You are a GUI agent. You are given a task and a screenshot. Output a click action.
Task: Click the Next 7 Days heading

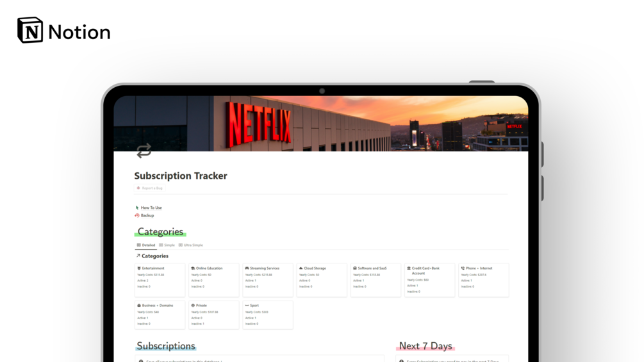tap(425, 346)
